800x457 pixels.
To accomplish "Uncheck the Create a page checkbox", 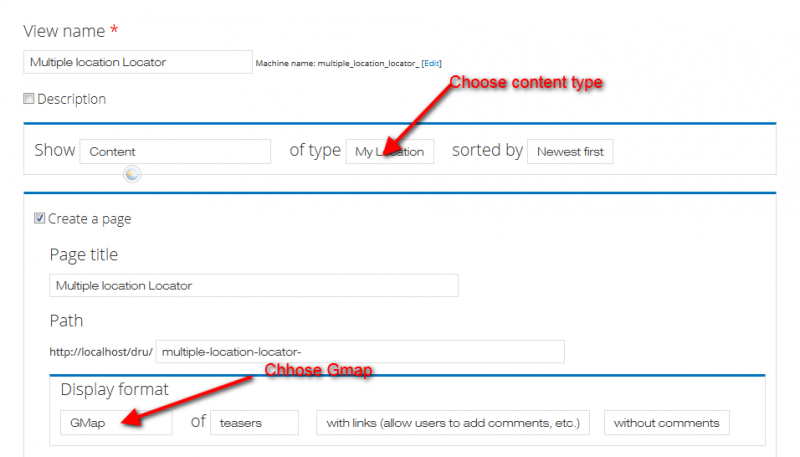I will 39,218.
